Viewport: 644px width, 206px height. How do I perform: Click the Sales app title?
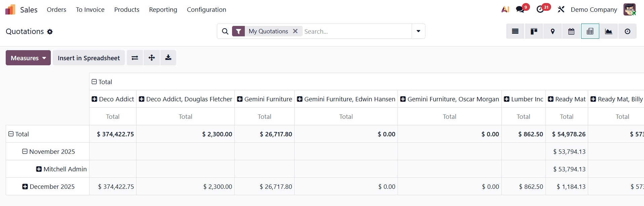tap(29, 10)
